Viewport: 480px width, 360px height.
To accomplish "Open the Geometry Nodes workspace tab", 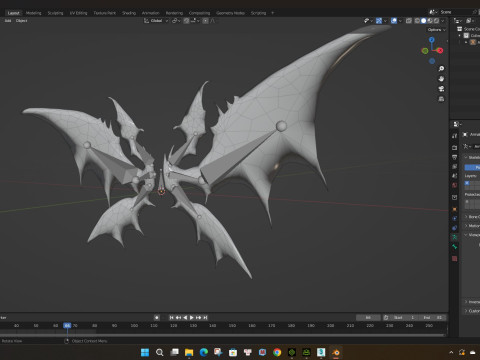I will (230, 13).
